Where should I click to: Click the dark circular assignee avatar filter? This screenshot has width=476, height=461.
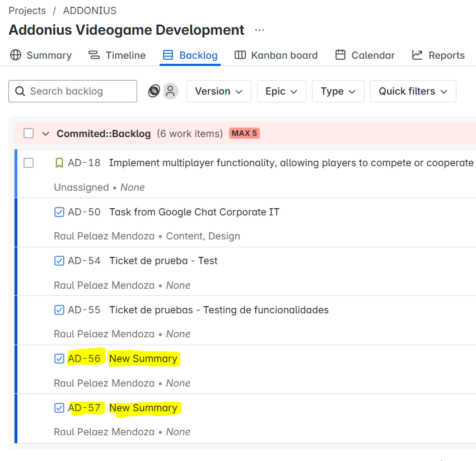pyautogui.click(x=154, y=91)
